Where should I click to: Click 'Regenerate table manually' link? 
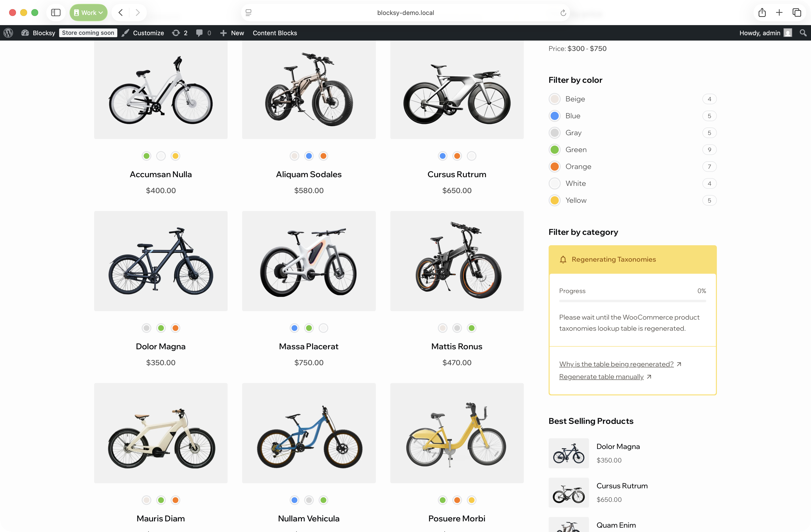601,377
